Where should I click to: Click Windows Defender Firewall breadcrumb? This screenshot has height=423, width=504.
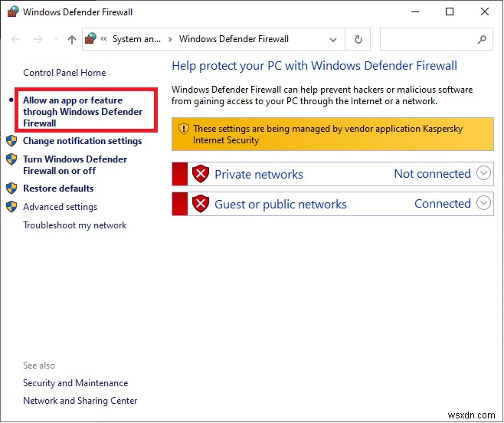pos(234,39)
